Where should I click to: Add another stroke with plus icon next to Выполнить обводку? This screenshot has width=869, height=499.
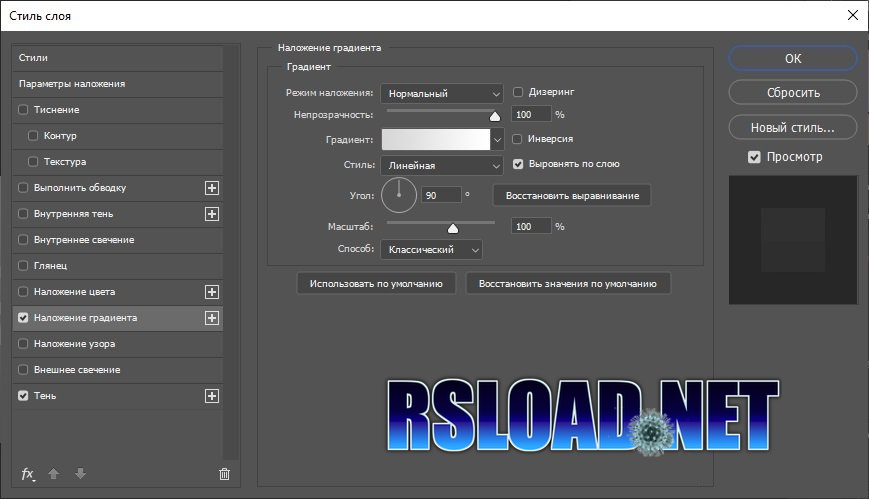pyautogui.click(x=211, y=188)
